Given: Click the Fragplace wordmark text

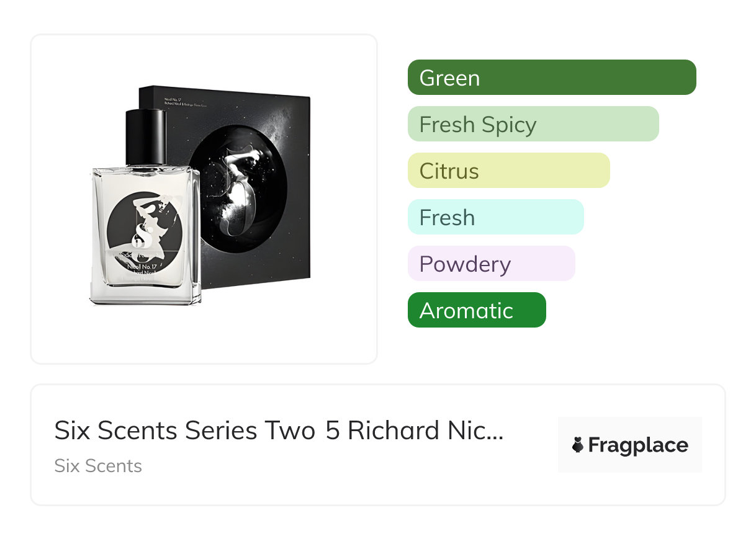Looking at the screenshot, I should coord(638,445).
